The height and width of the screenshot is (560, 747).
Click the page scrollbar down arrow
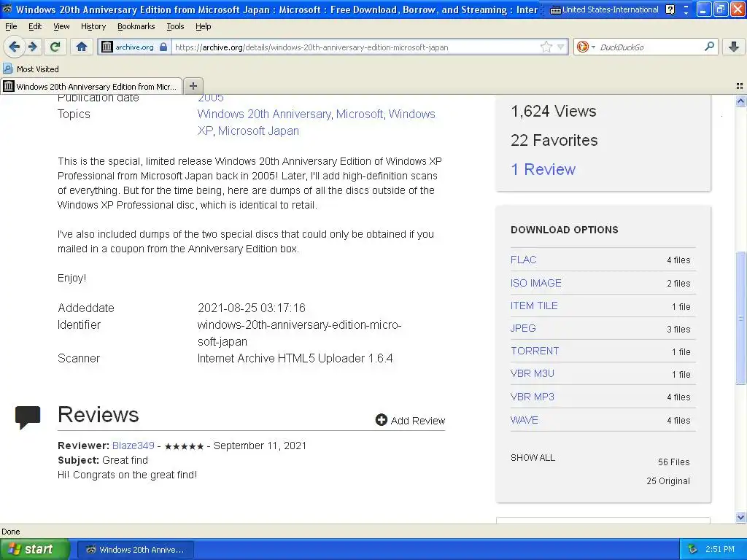(740, 517)
